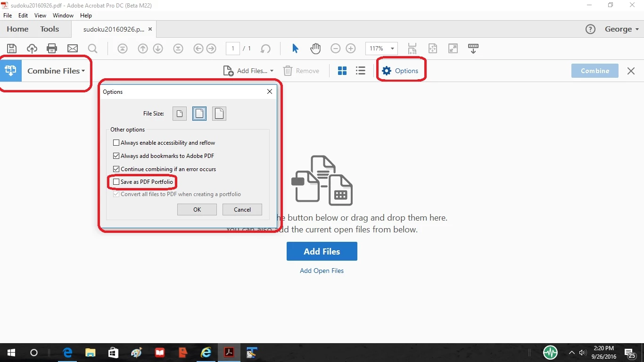Screen dimensions: 644x362
Task: Zoom in with the plus icon
Action: coord(351,48)
